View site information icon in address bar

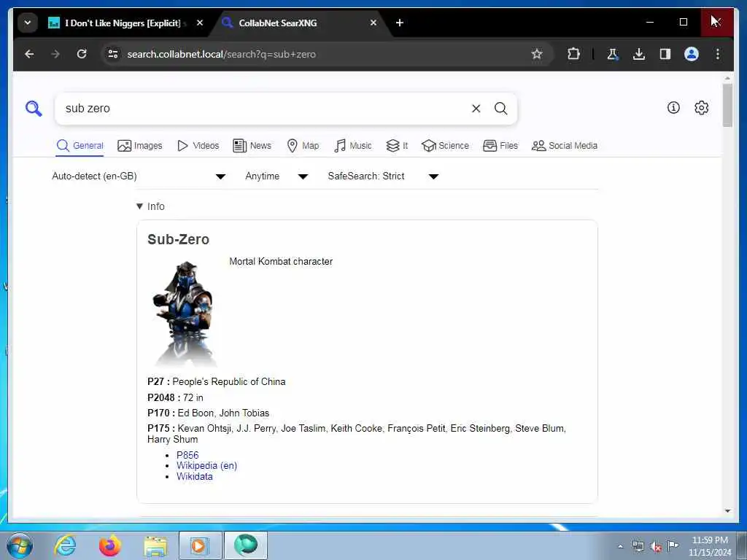click(113, 54)
